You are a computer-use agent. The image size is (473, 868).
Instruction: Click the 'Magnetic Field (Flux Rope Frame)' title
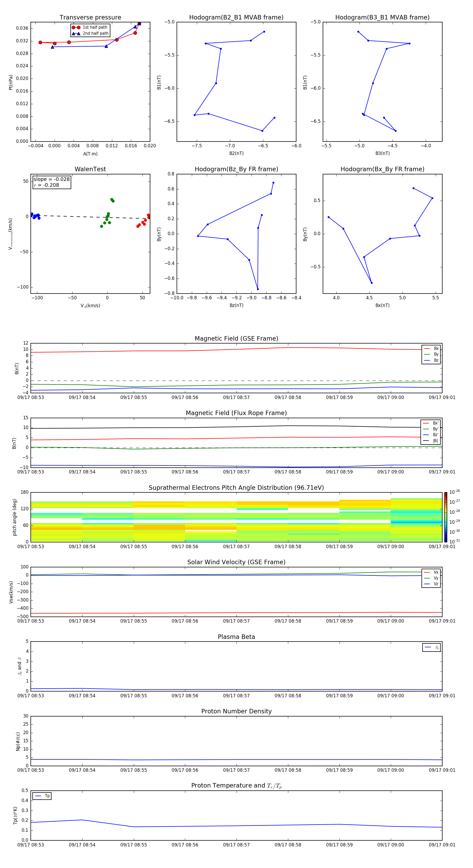pos(236,413)
